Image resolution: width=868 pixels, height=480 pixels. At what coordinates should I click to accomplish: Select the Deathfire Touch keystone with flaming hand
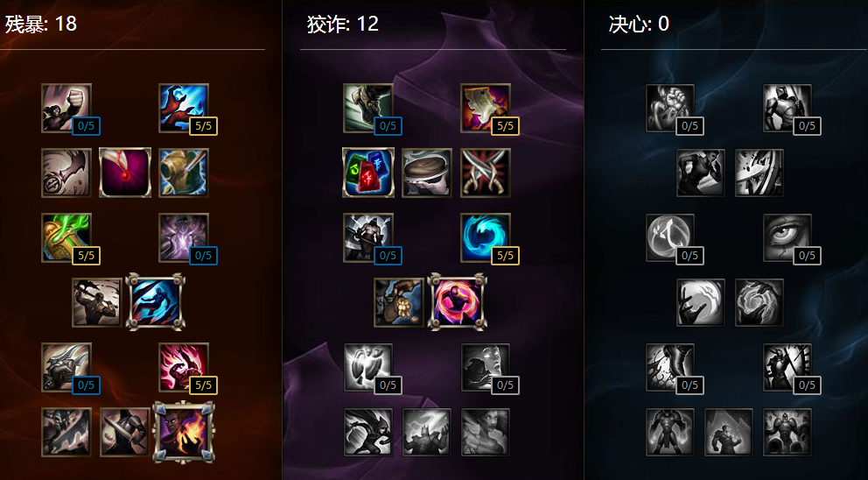click(184, 433)
